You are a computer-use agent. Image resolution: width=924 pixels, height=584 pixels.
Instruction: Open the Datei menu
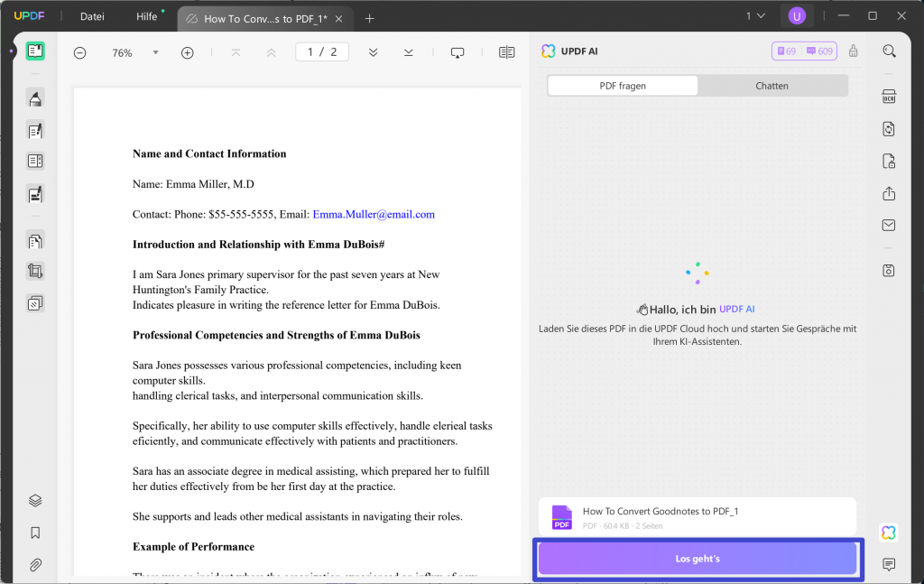93,16
